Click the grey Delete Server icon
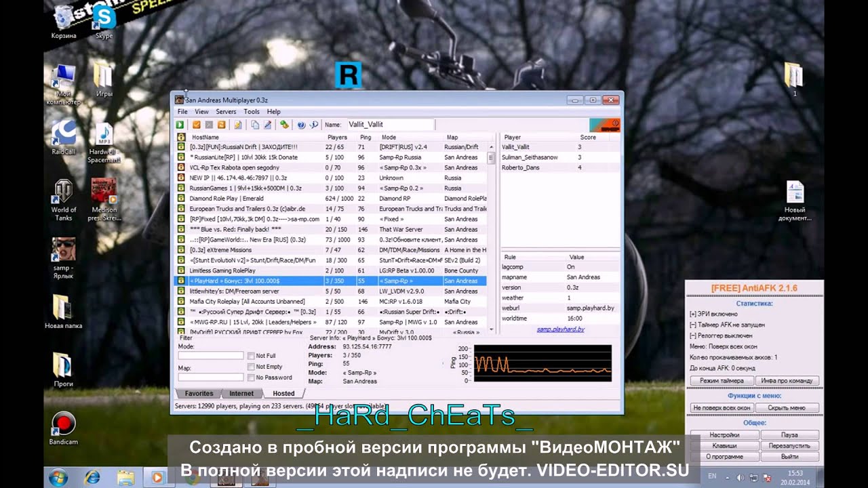868x488 pixels. pyautogui.click(x=209, y=125)
